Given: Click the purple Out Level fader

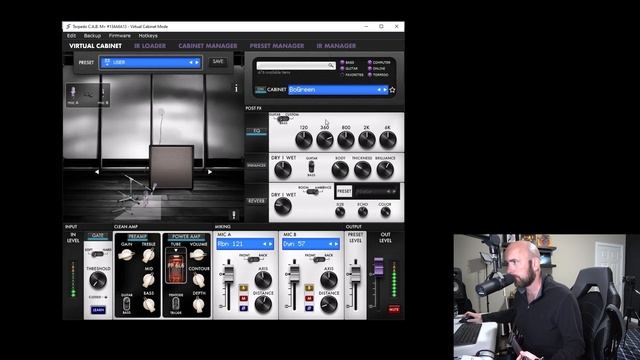Looking at the screenshot, I should point(378,266).
